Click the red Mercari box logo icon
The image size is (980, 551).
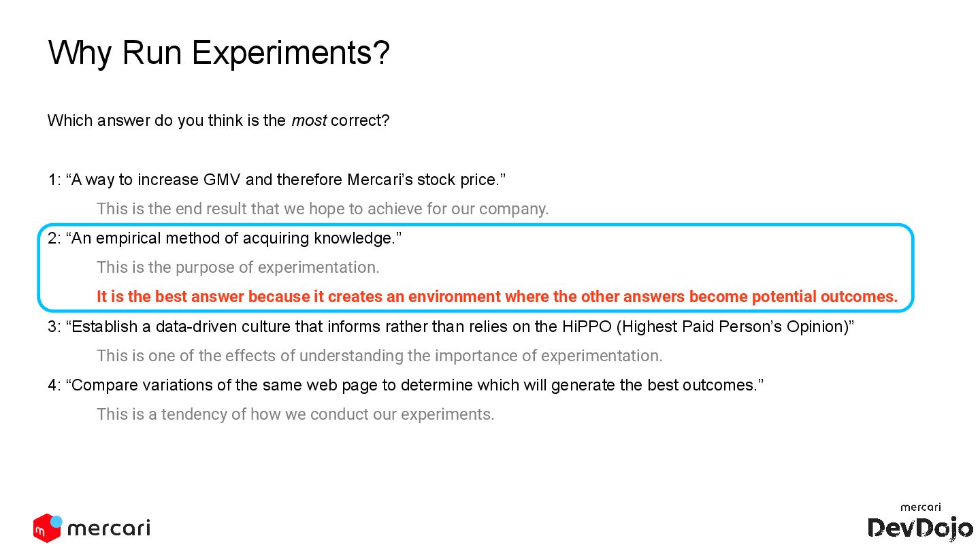click(x=46, y=529)
